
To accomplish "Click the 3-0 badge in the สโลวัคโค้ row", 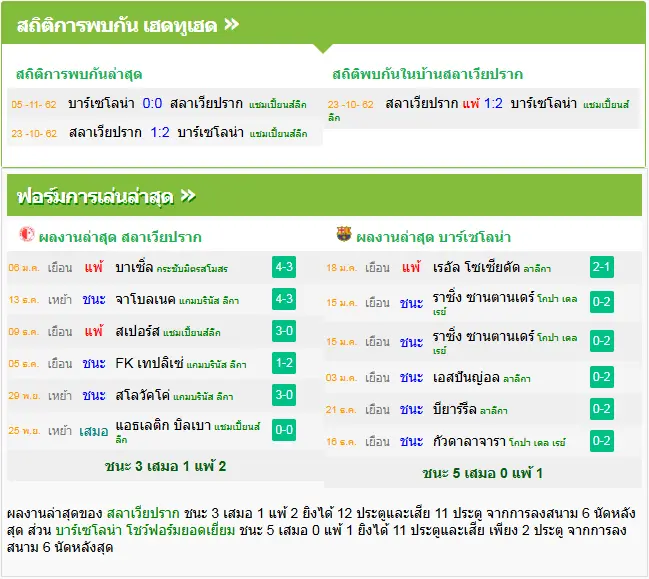I will (284, 395).
